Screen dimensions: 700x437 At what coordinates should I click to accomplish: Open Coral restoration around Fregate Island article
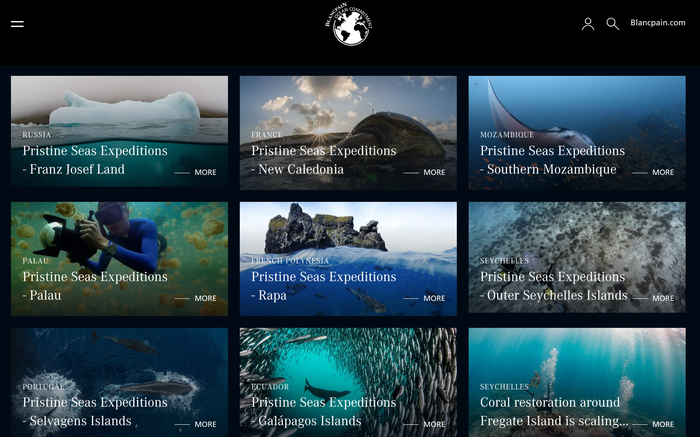click(554, 412)
